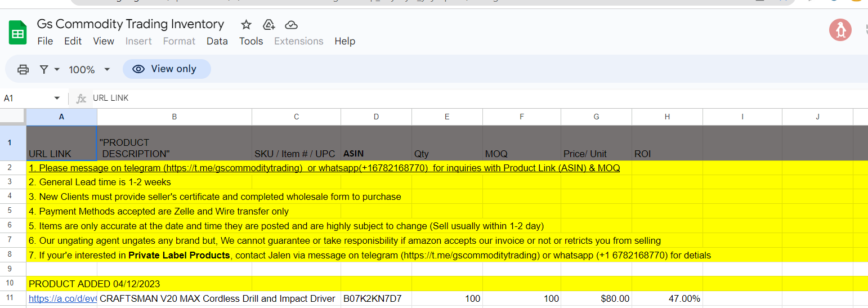The image size is (868, 308).
Task: Open the Insert menu
Action: pos(138,41)
